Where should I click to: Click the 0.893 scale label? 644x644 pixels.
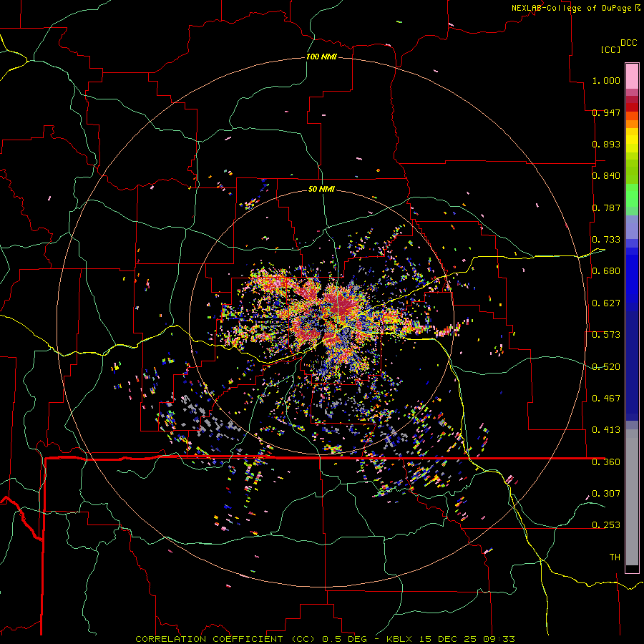[x=606, y=144]
